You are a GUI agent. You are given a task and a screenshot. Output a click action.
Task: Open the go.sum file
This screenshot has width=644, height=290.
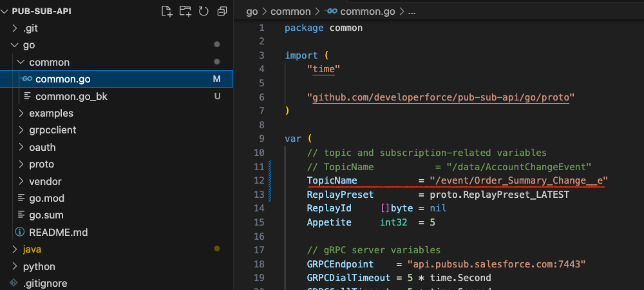tap(46, 215)
